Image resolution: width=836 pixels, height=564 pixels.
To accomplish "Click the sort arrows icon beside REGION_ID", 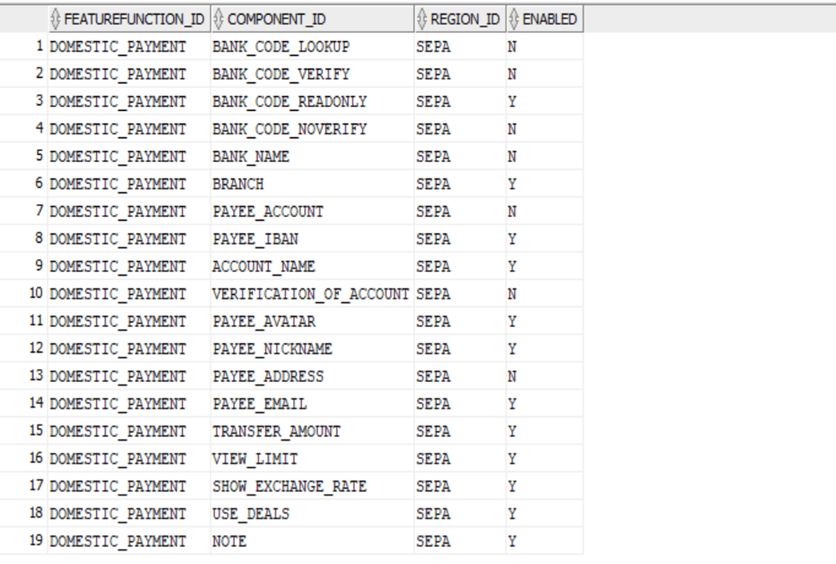I will coord(422,19).
